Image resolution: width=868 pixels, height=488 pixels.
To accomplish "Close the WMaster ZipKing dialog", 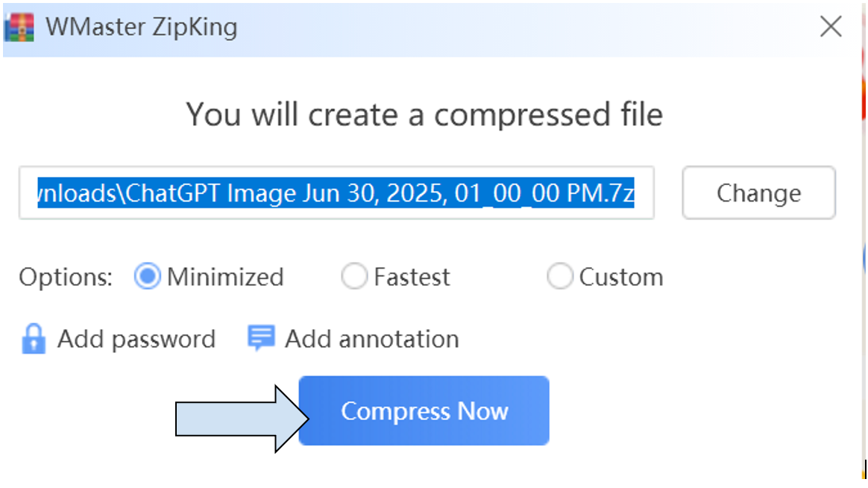I will (830, 28).
